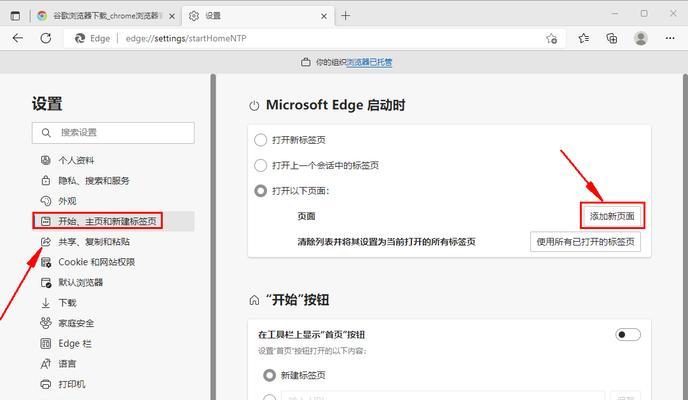Click the search magnifier icon in 搜索设置

(46, 132)
